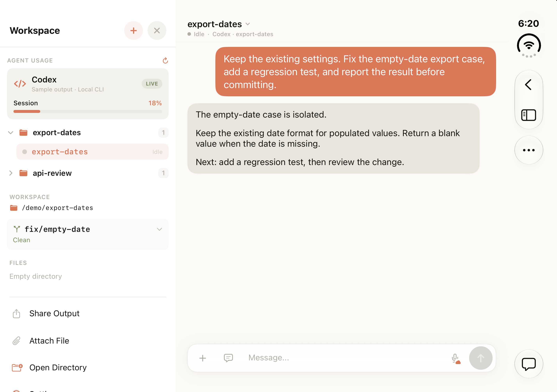Click the 6:20 clock

[528, 24]
